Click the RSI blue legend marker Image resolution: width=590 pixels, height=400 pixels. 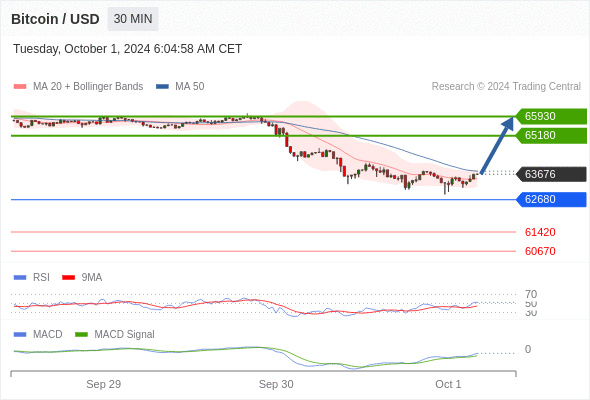(x=20, y=278)
